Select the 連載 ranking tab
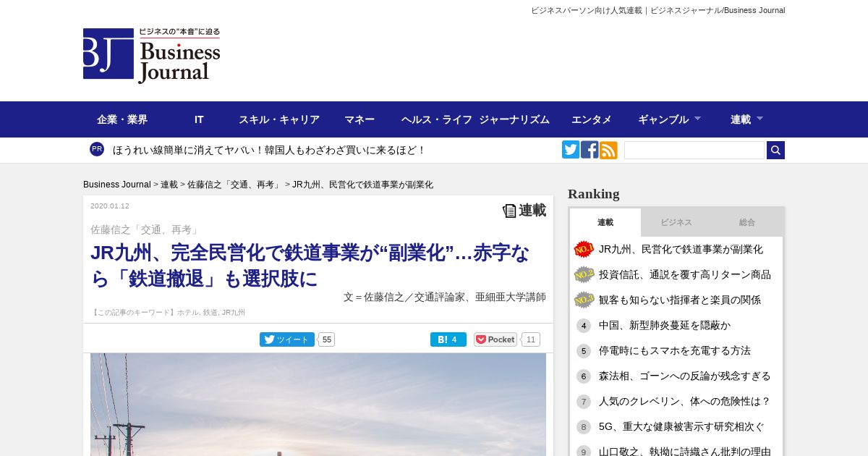The width and height of the screenshot is (868, 456). [x=605, y=222]
